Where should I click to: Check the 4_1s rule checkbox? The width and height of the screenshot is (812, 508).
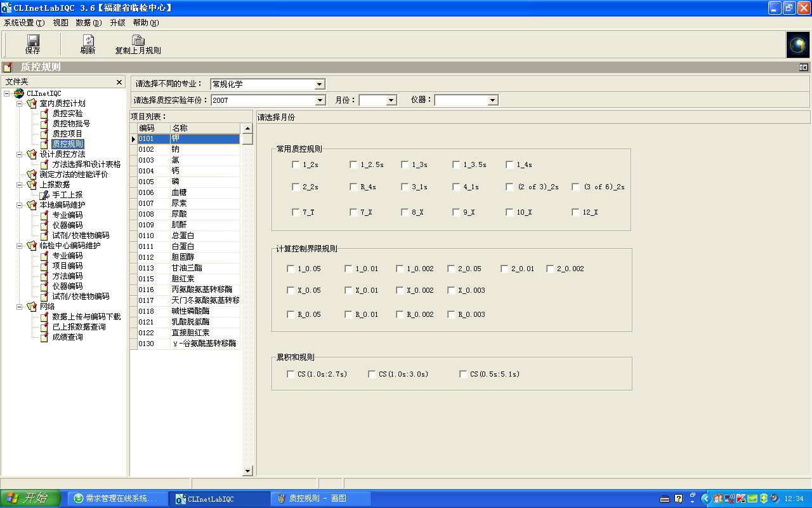point(456,187)
